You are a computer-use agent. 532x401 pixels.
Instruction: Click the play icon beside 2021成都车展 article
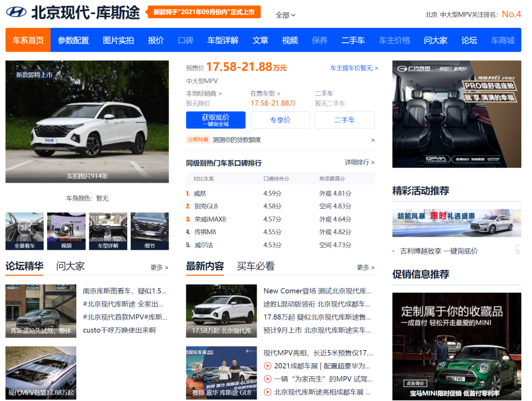tap(268, 366)
